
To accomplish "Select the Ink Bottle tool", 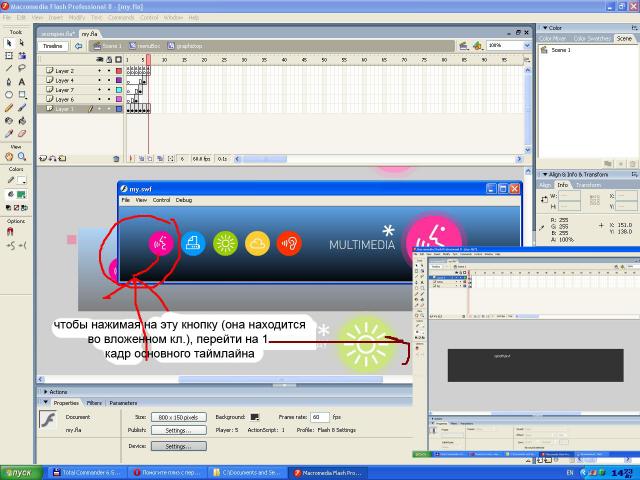I will (x=9, y=121).
